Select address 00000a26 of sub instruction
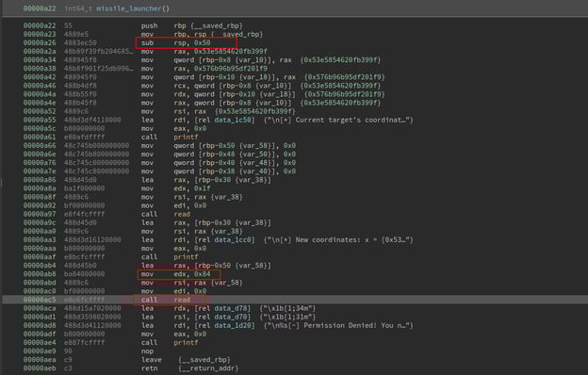This screenshot has width=588, height=375. 40,42
